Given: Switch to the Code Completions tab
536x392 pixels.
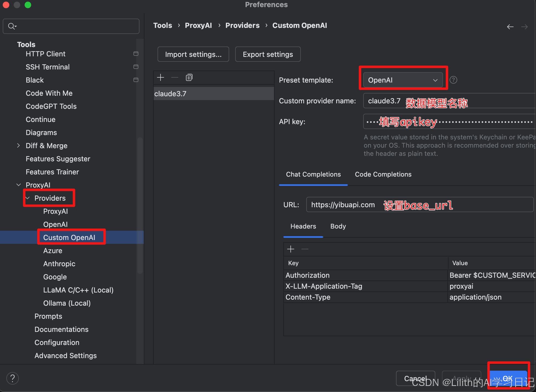Looking at the screenshot, I should tap(383, 174).
